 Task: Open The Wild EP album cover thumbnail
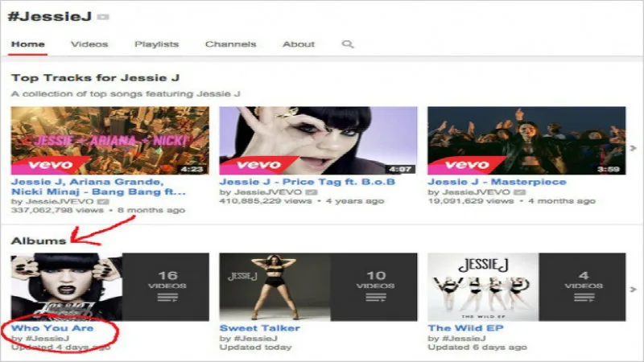[x=483, y=286]
